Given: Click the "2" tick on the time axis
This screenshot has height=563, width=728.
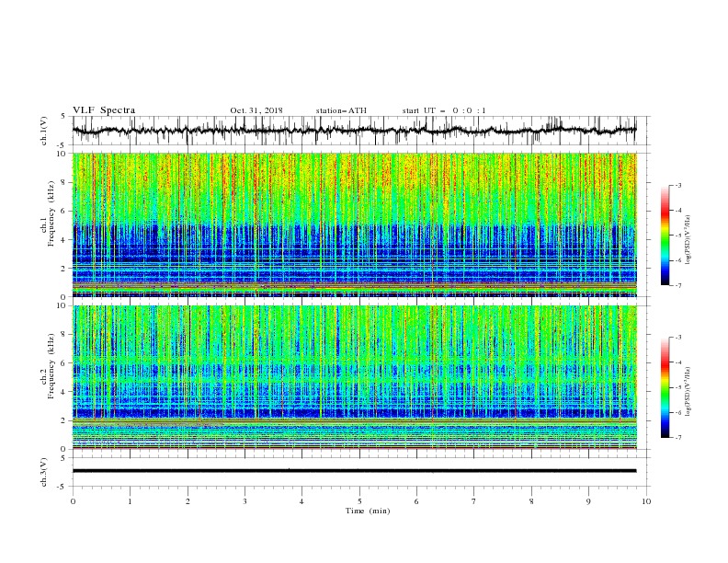Looking at the screenshot, I should point(188,501).
